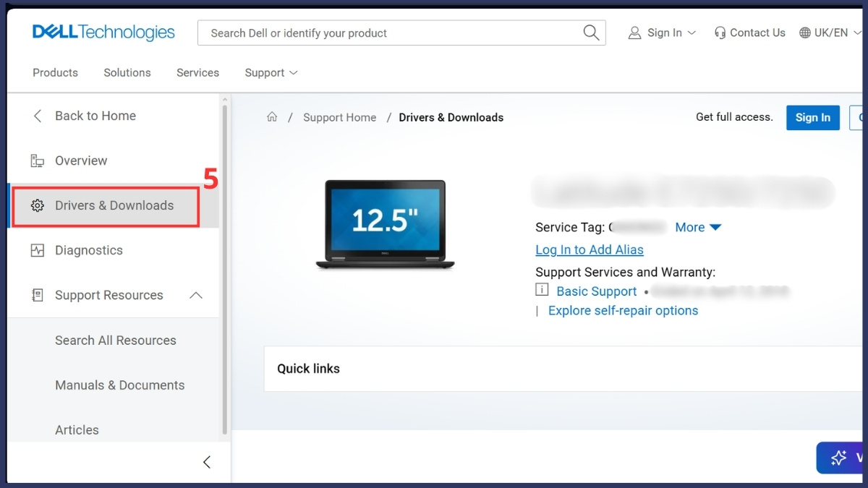Click the Quick links heading
The width and height of the screenshot is (868, 488).
308,369
